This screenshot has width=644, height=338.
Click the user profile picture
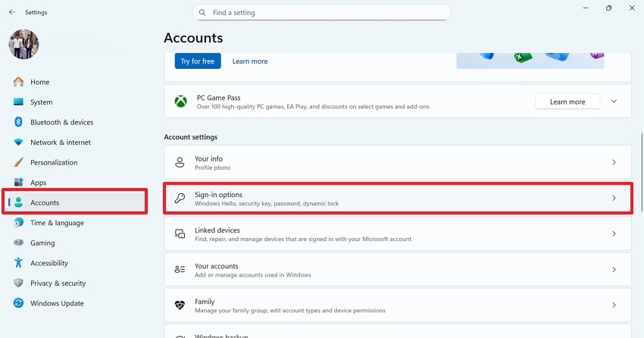(x=23, y=44)
